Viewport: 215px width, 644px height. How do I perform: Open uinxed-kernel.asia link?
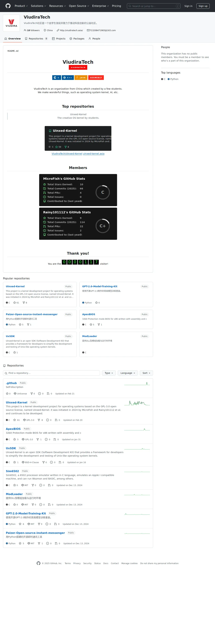click(94, 154)
